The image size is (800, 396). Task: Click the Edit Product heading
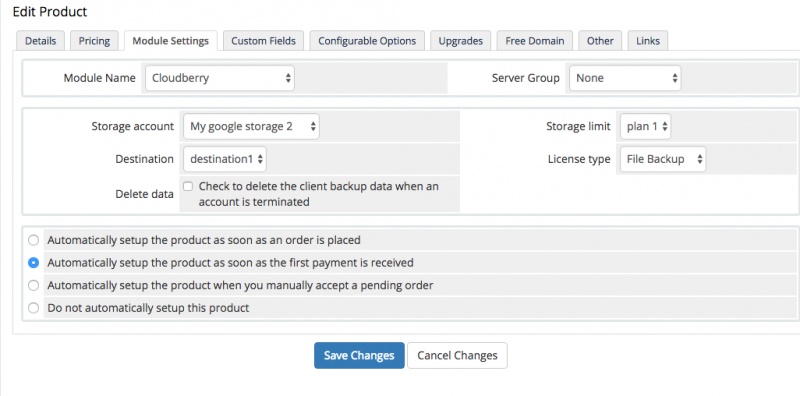[x=50, y=11]
